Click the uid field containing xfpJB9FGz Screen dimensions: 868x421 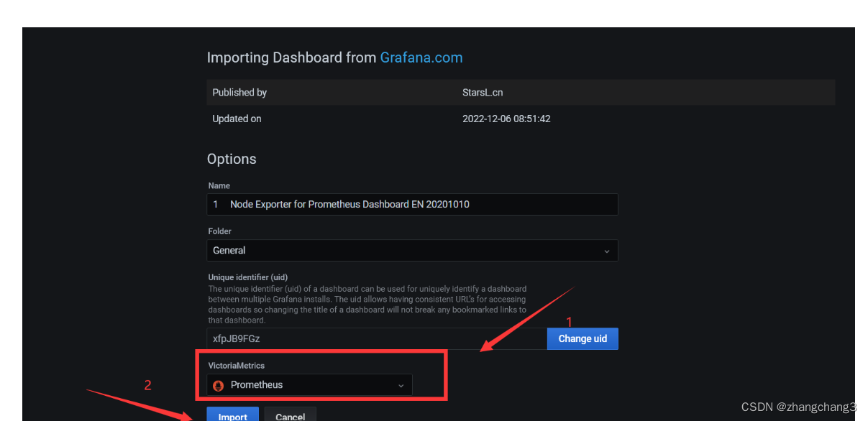click(x=377, y=338)
